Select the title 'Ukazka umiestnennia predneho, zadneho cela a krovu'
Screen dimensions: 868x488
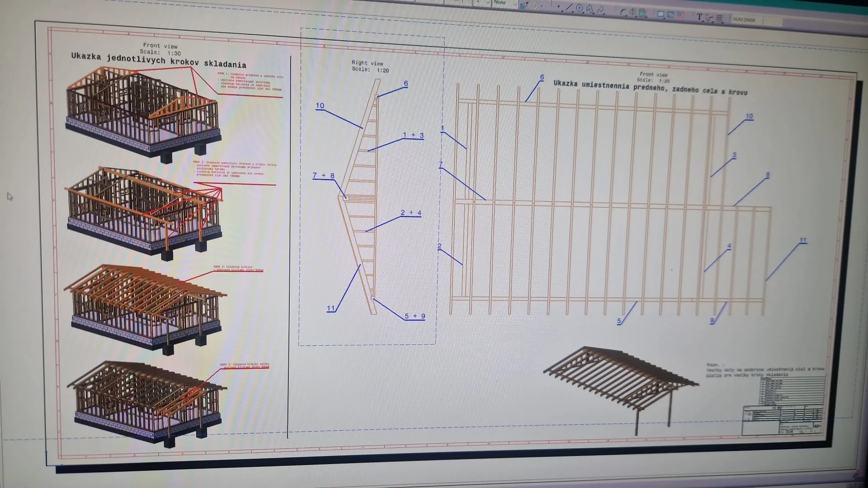(651, 88)
